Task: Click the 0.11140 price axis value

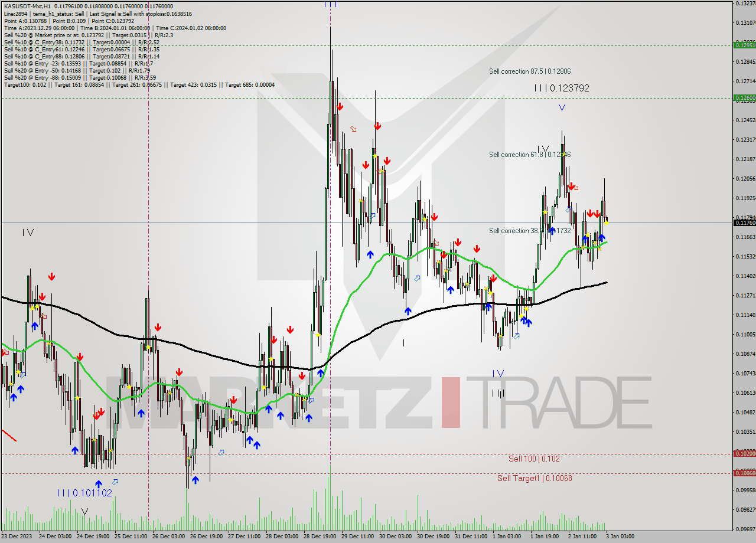Action: [x=745, y=315]
